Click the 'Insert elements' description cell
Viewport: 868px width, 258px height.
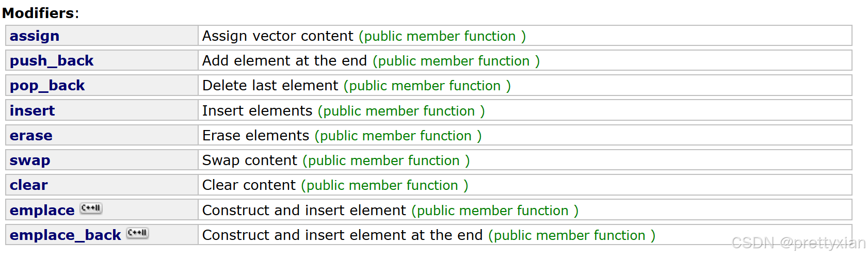(x=525, y=110)
